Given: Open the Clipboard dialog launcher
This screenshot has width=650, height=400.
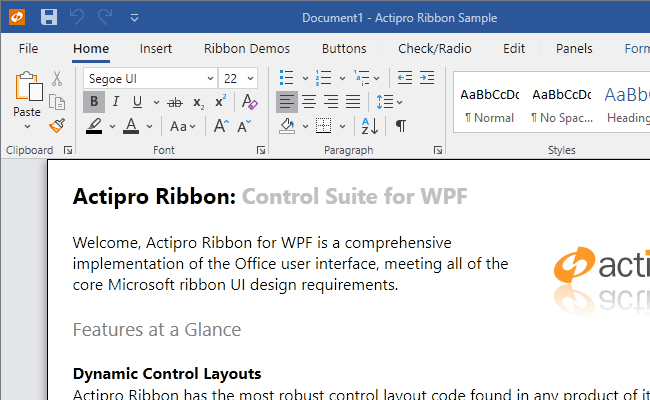Looking at the screenshot, I should (68, 150).
